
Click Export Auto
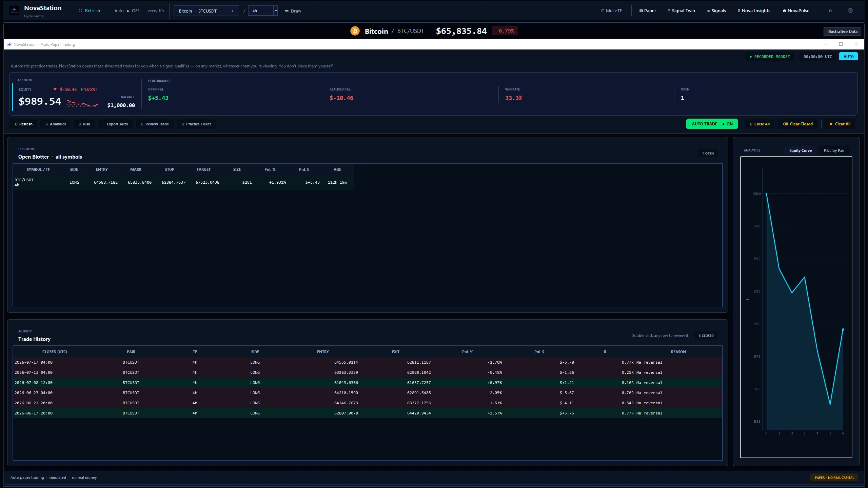[115, 124]
